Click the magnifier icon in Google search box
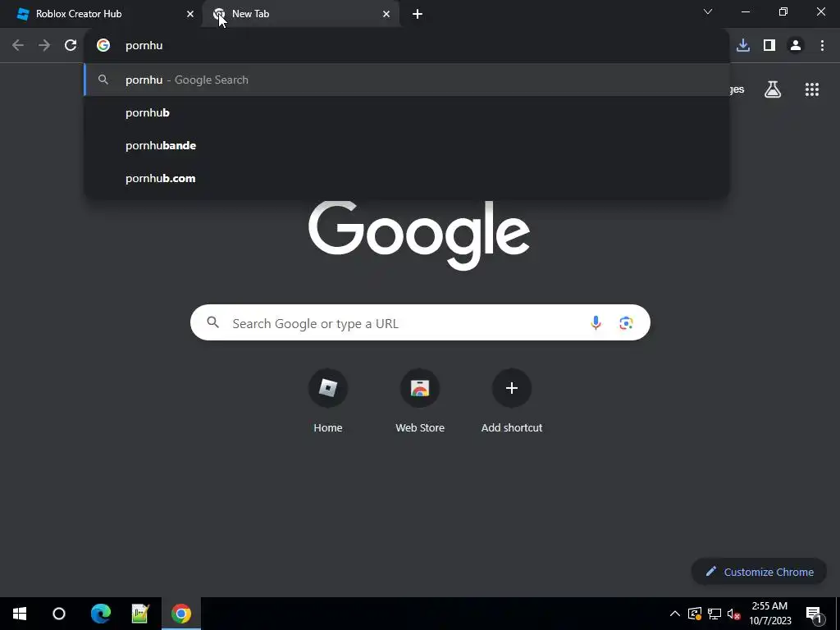Screen dimensions: 840x630 point(212,322)
